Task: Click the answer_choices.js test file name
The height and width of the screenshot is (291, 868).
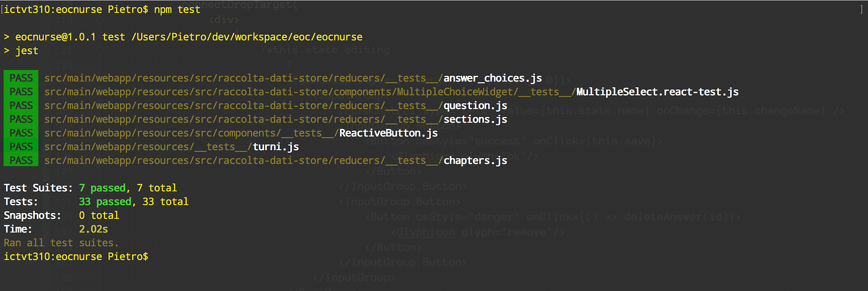Action: tap(493, 78)
